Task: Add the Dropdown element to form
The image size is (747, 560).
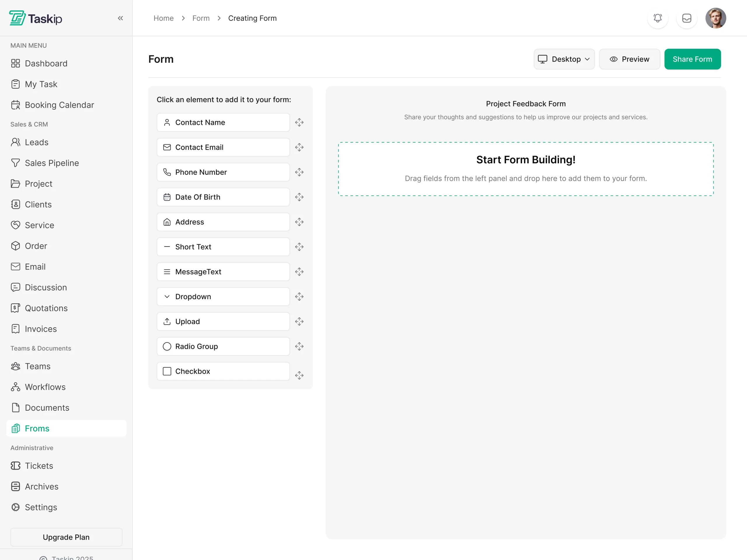Action: (223, 297)
